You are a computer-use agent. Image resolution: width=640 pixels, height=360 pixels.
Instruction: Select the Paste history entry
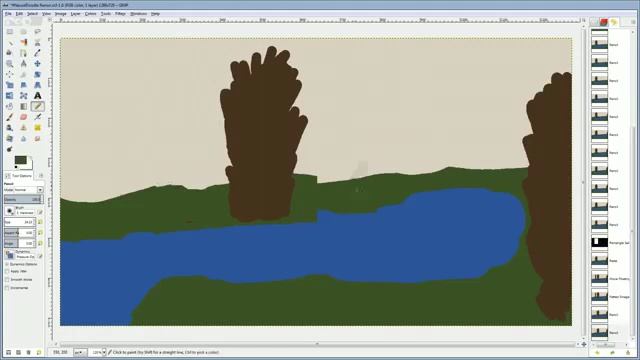coord(611,261)
